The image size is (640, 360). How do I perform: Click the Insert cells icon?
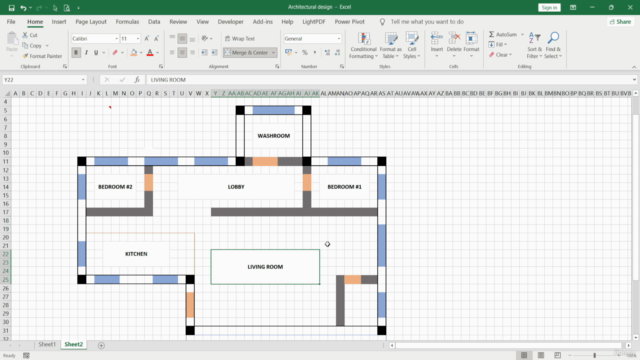[x=437, y=38]
